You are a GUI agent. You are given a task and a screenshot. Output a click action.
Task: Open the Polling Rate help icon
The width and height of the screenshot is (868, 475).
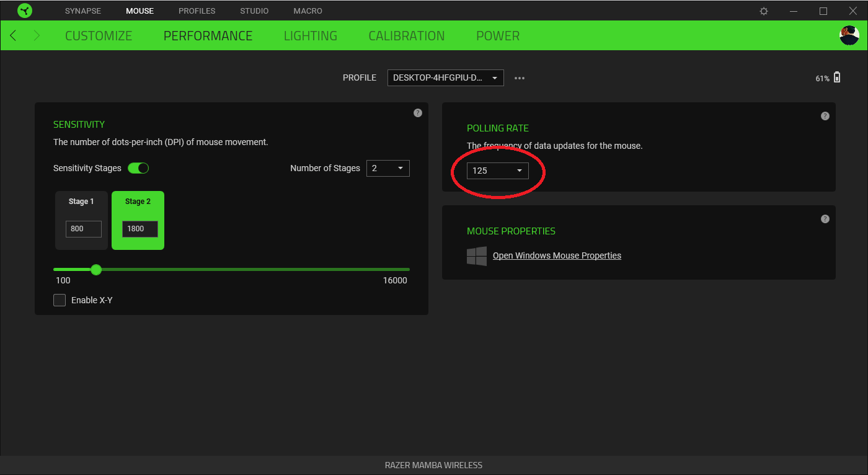point(825,115)
